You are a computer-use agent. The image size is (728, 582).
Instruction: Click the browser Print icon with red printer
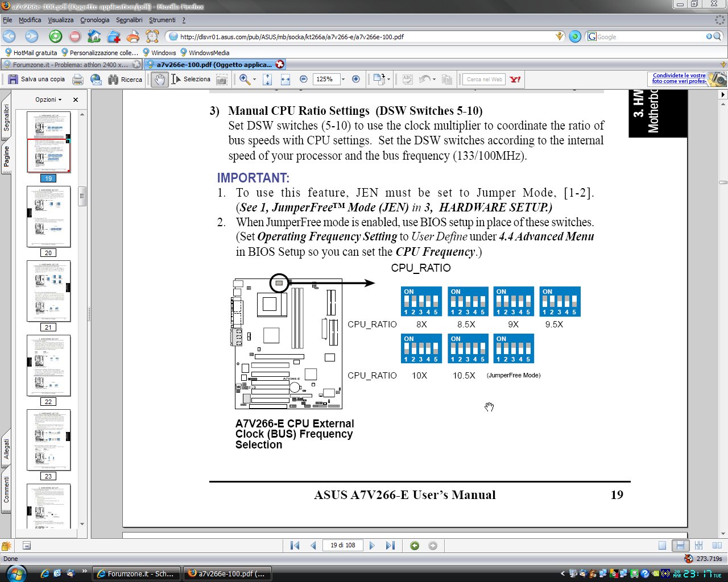pyautogui.click(x=133, y=36)
